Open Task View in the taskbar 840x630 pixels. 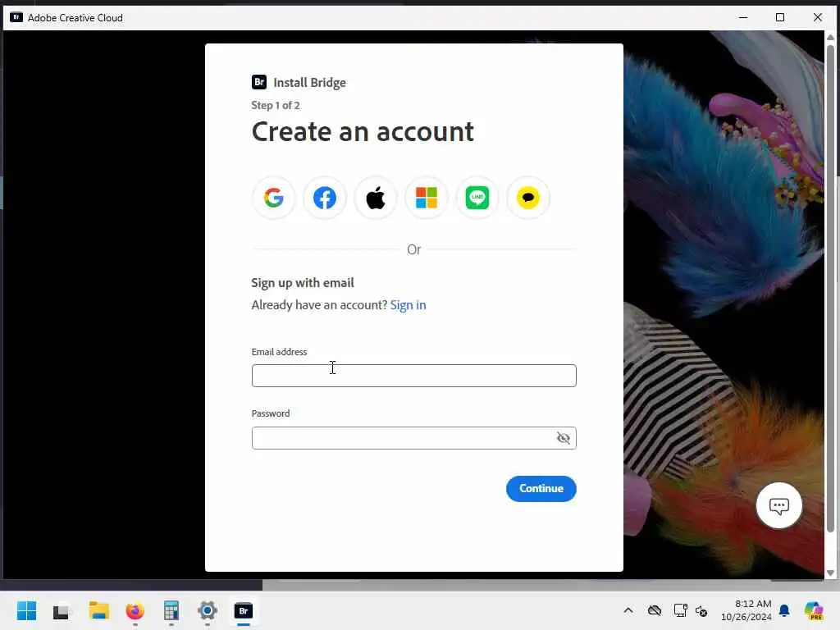pos(62,610)
